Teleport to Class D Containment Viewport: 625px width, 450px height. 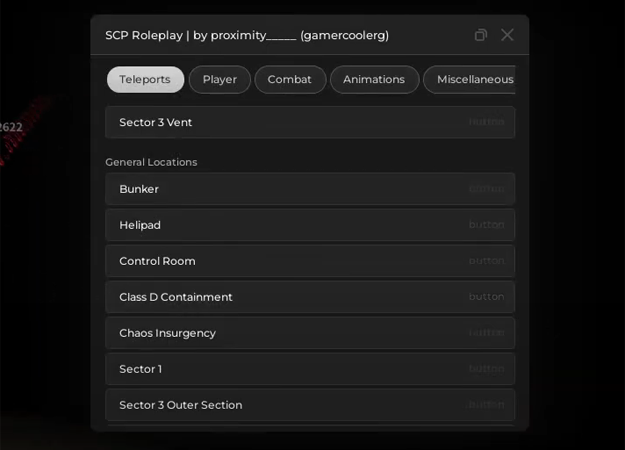(x=310, y=297)
